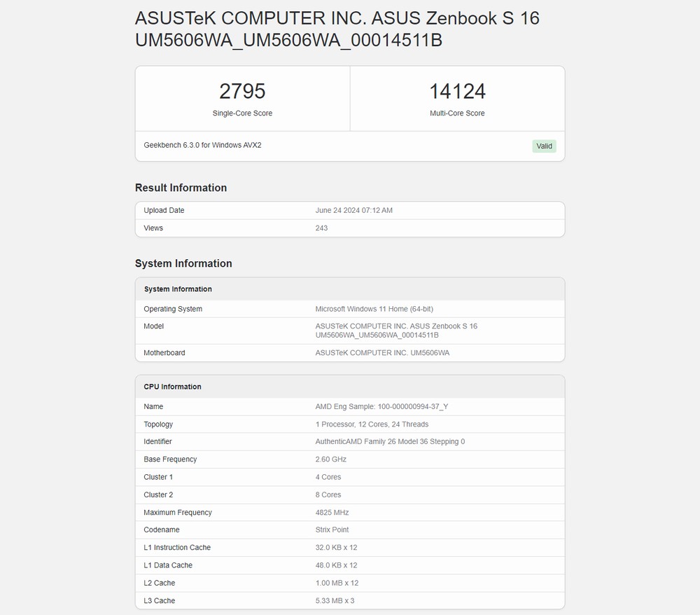Select the Name label under CPU Information

[153, 407]
